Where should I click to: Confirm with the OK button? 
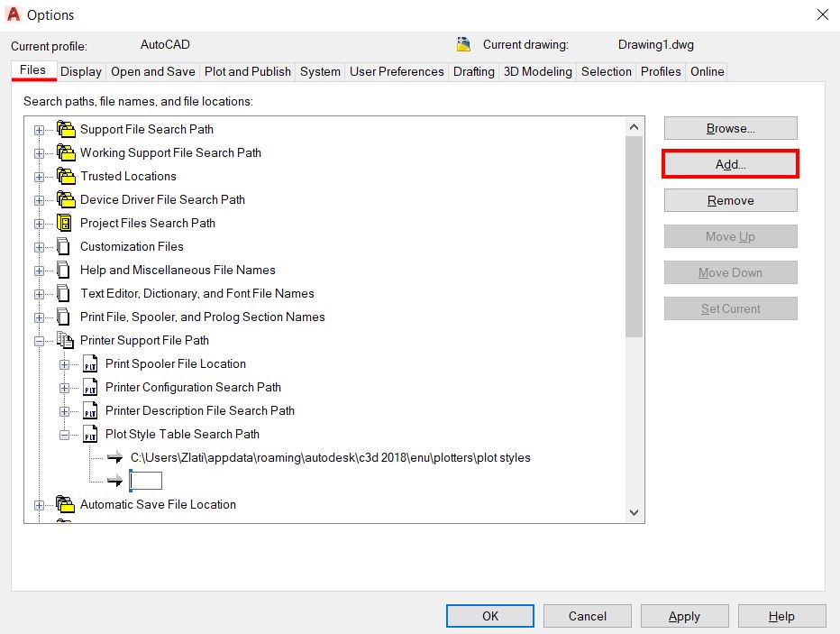[x=490, y=616]
